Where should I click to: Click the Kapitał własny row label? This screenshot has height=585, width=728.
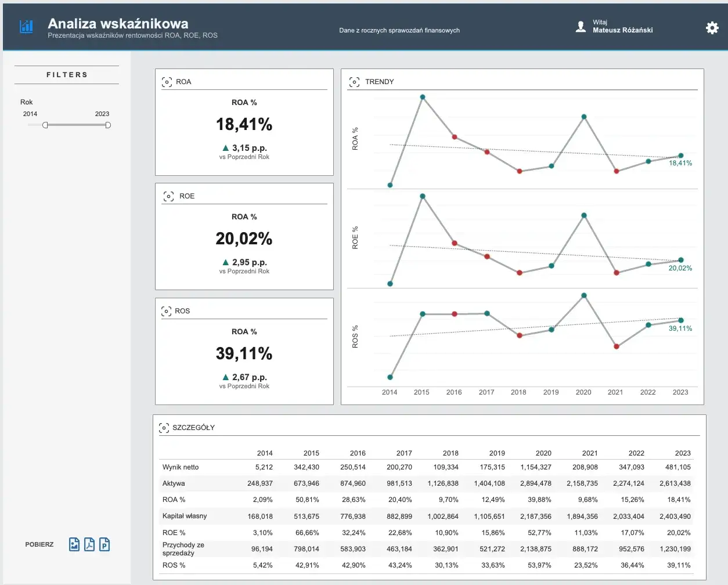pyautogui.click(x=185, y=516)
